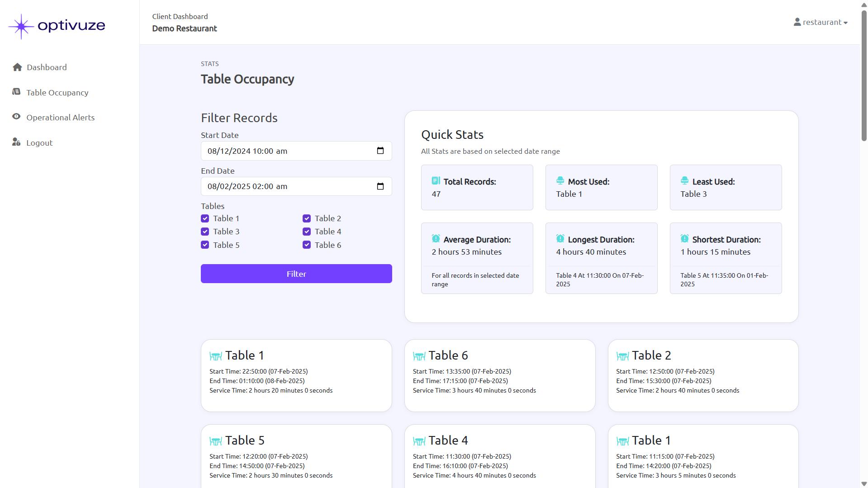The width and height of the screenshot is (868, 488).
Task: Uncheck the Table 4 checkbox
Action: click(307, 232)
